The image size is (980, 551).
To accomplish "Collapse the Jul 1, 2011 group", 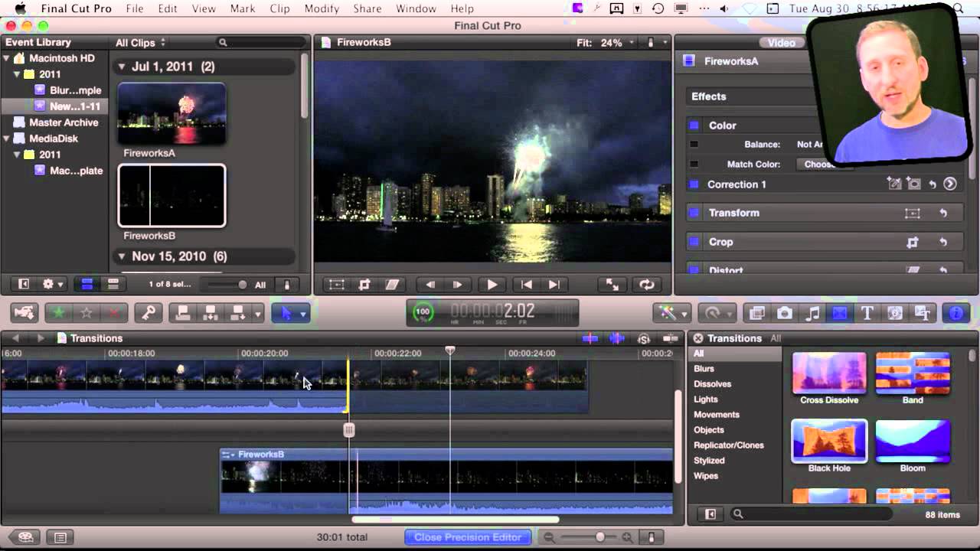I will [x=121, y=67].
